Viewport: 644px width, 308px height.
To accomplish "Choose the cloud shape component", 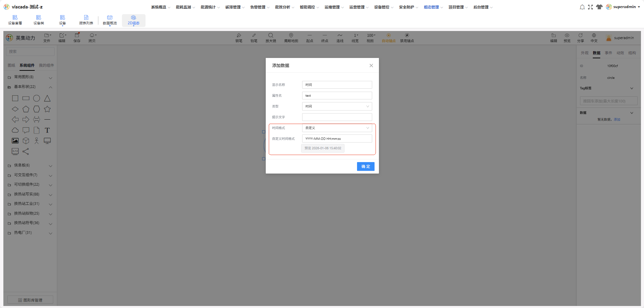I will (15, 130).
